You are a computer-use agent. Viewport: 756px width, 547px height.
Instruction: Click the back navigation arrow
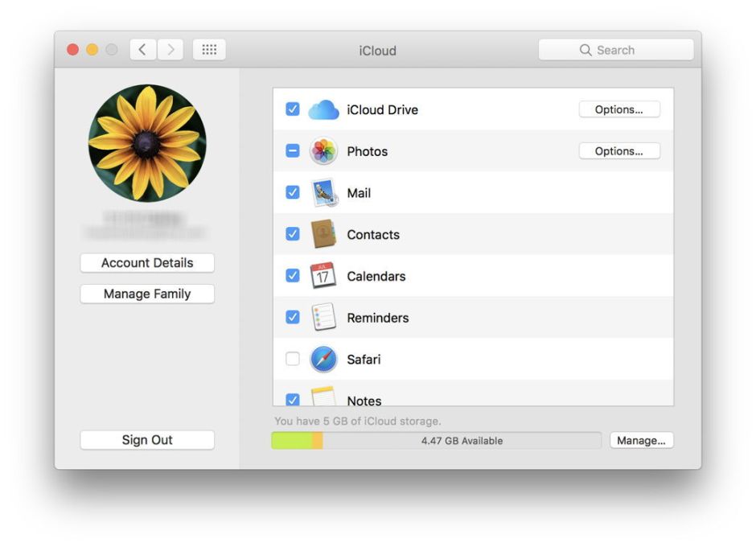tap(142, 49)
